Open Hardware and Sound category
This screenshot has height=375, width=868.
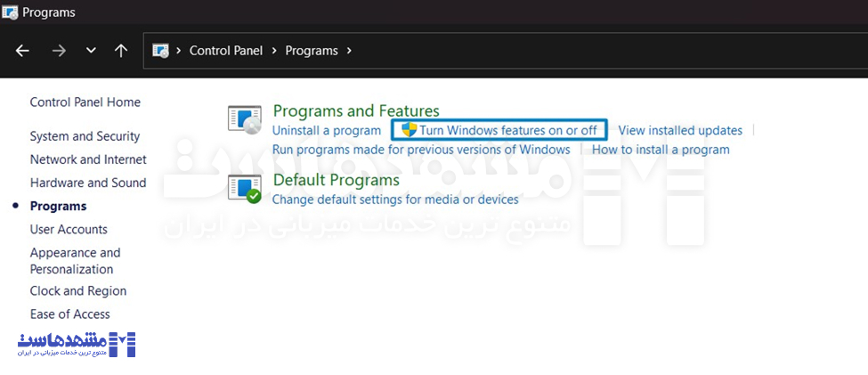[88, 183]
